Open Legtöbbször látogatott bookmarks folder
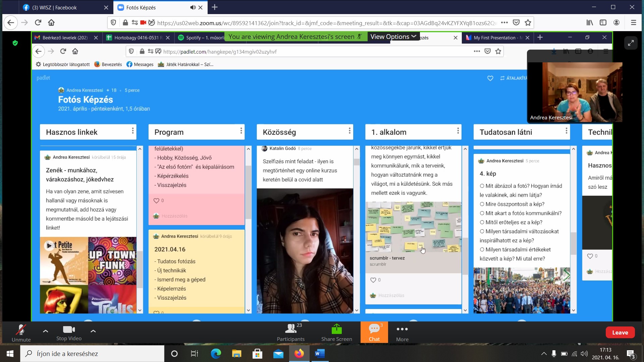The height and width of the screenshot is (362, 644). pos(63,64)
